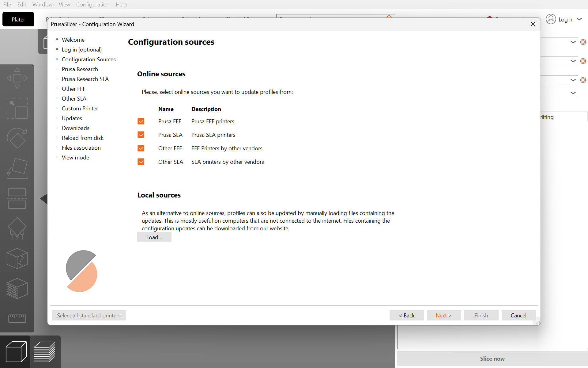Expand the fourth dropdown in right panel

click(x=573, y=93)
